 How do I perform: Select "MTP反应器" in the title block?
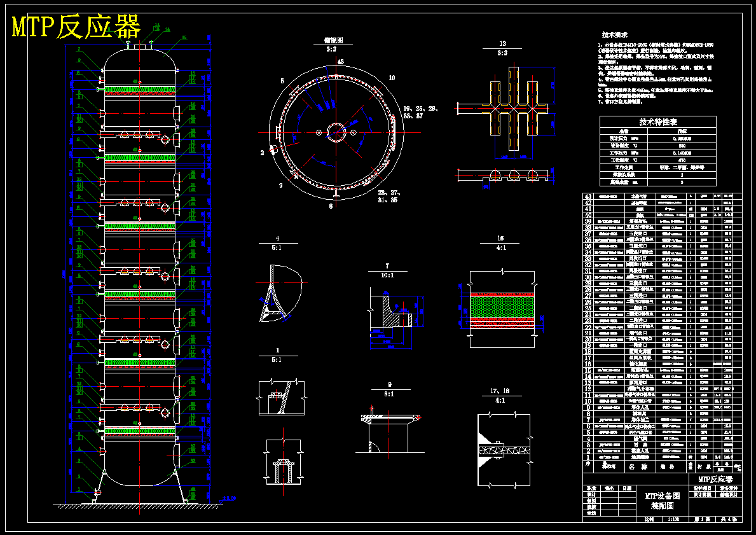[715, 479]
